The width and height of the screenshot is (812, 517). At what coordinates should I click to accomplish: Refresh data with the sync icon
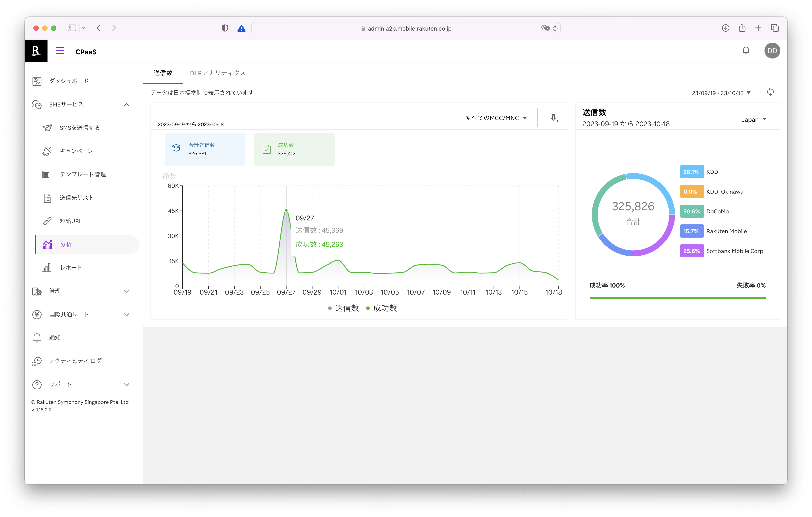(x=770, y=92)
